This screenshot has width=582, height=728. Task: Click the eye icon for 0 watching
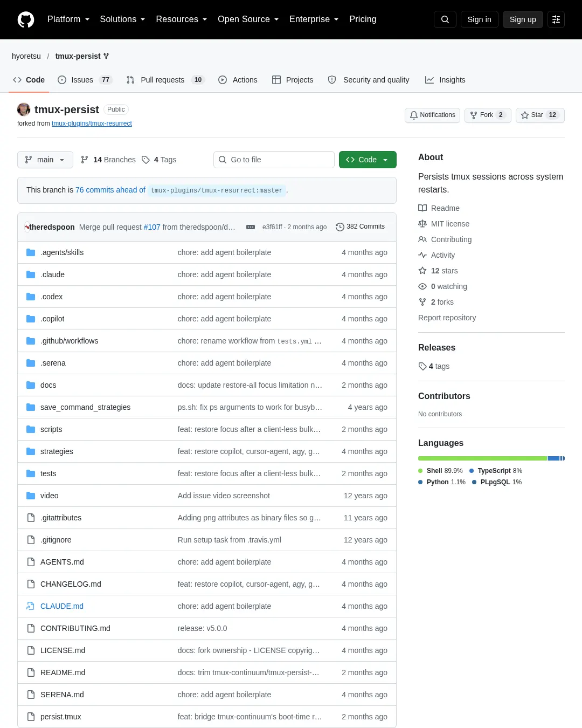pos(422,286)
